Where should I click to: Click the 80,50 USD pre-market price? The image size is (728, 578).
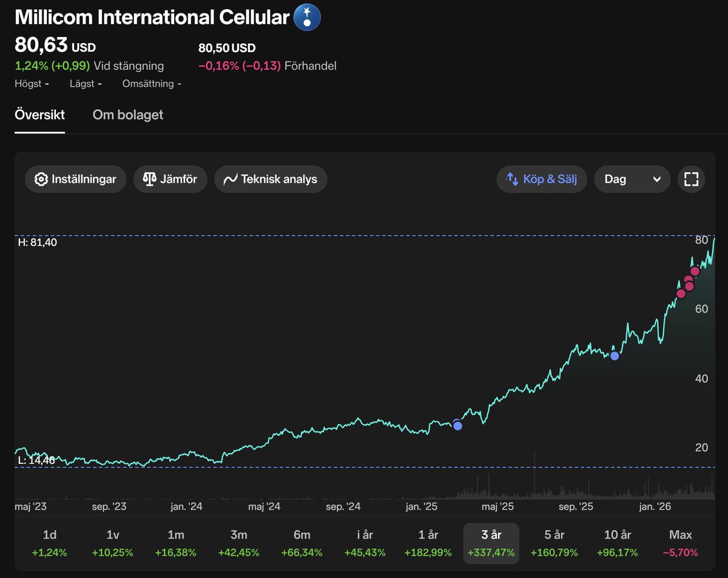(x=227, y=48)
